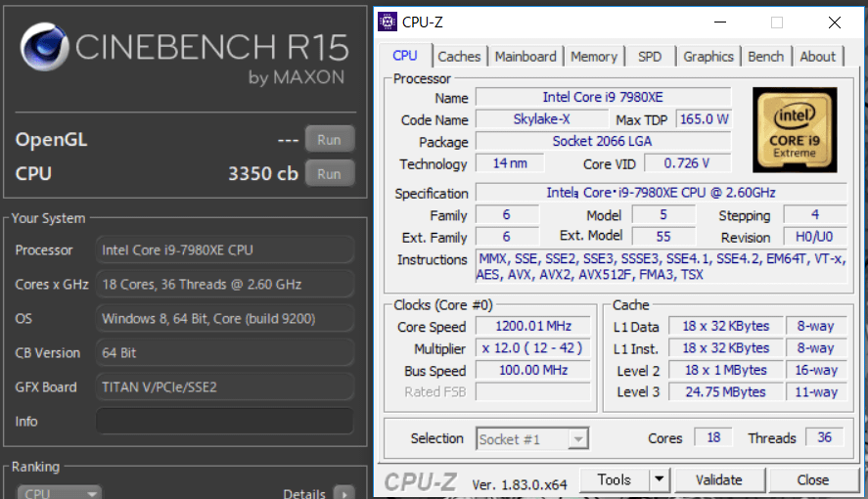
Task: Open the Tools dropdown arrow in CPU-Z
Action: click(659, 479)
